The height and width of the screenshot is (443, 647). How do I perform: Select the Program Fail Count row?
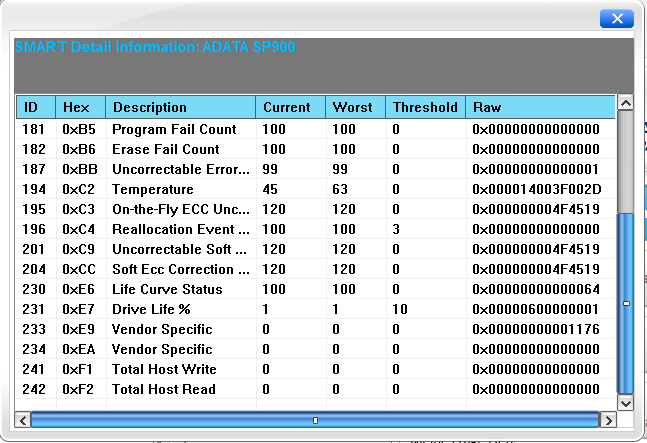(x=315, y=129)
